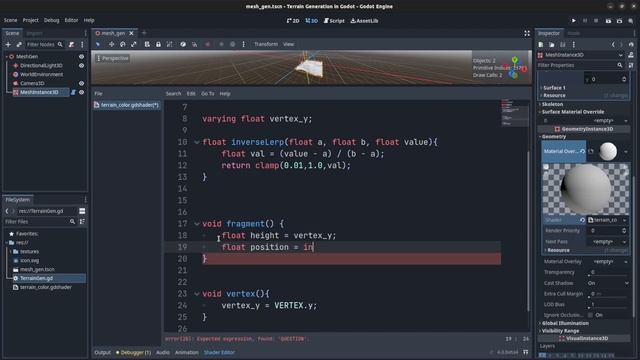The width and height of the screenshot is (640, 360).
Task: Go back in Inspector history arrow
Action: coord(613,44)
